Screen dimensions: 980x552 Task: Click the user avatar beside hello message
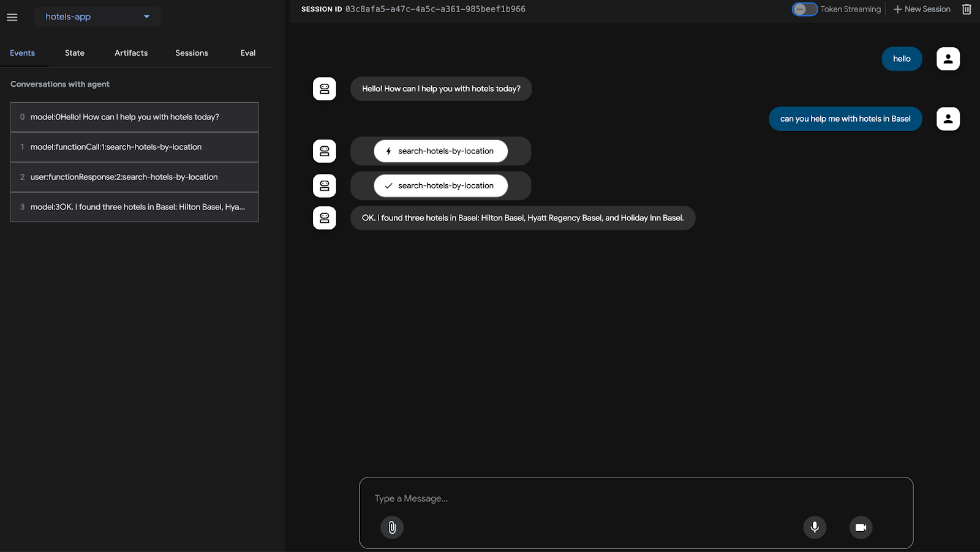tap(948, 59)
